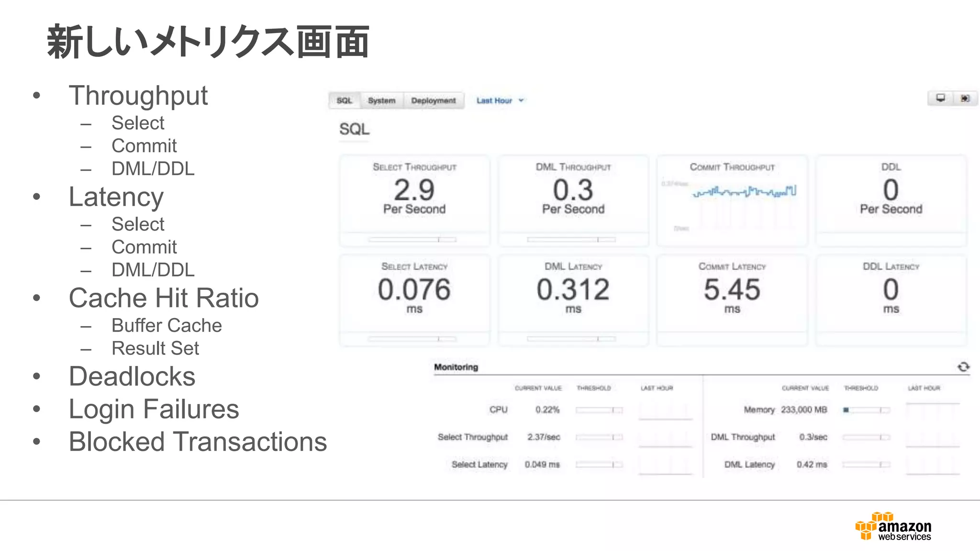Image resolution: width=980 pixels, height=551 pixels.
Task: Adjust Select Throughput card threshold slider
Action: pyautogui.click(x=412, y=239)
